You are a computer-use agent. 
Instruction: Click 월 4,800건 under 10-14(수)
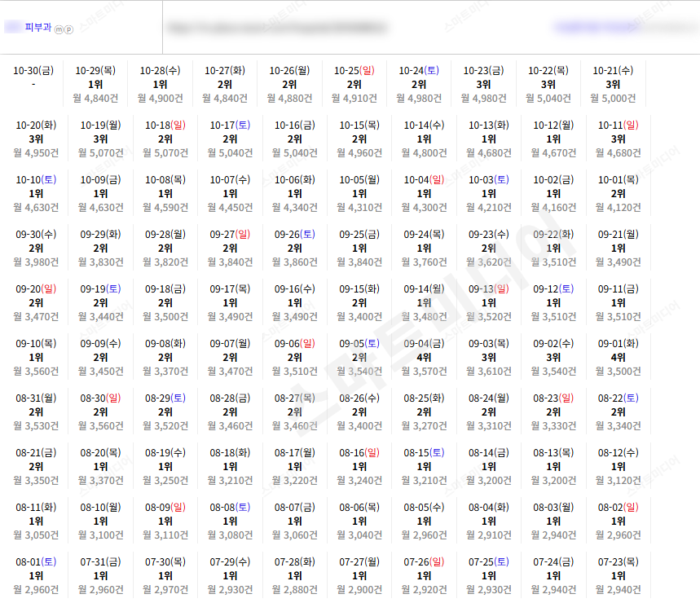(424, 152)
